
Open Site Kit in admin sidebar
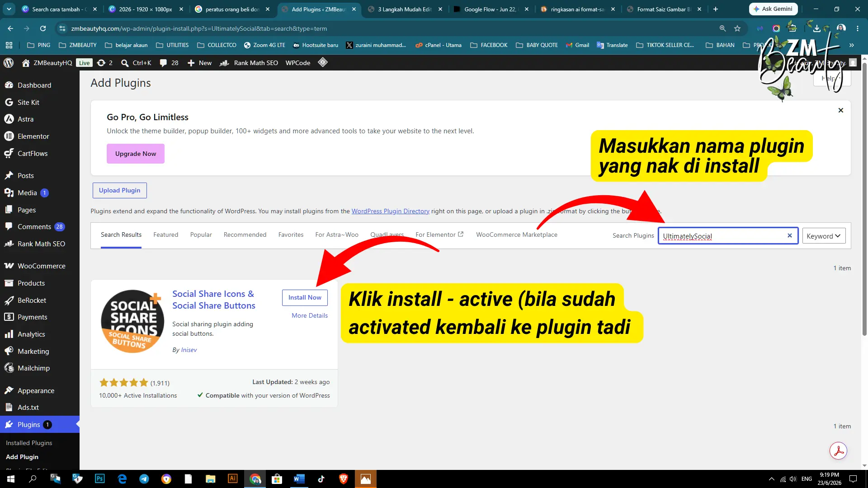coord(28,102)
